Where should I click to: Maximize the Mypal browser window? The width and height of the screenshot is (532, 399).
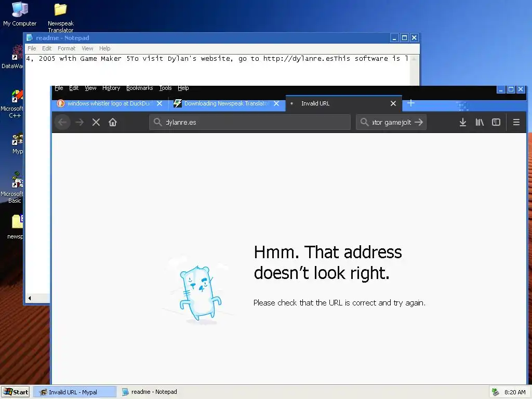[x=511, y=89]
